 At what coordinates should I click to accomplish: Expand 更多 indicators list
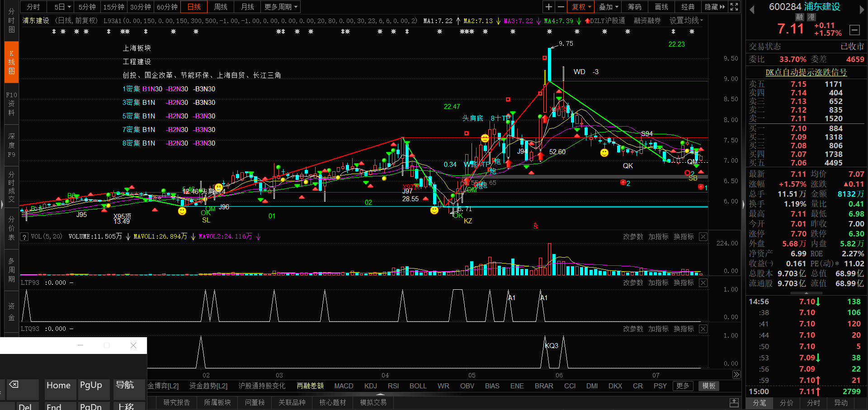click(x=683, y=386)
